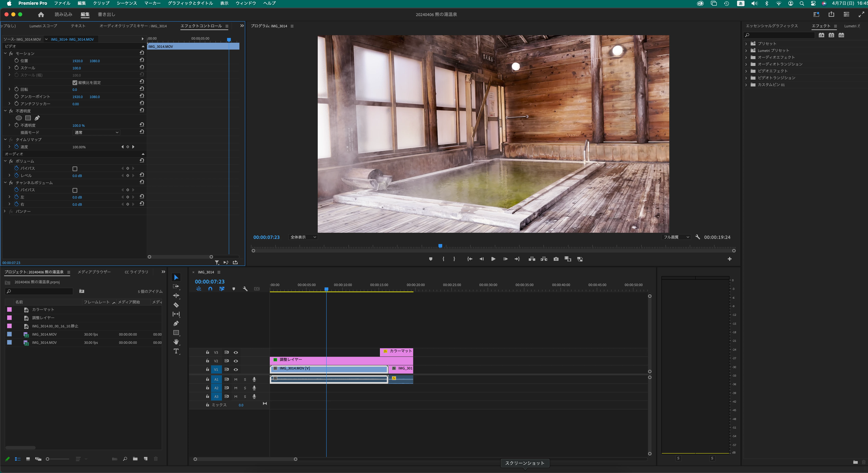Select the Type tool
The width and height of the screenshot is (868, 473).
coord(176,351)
